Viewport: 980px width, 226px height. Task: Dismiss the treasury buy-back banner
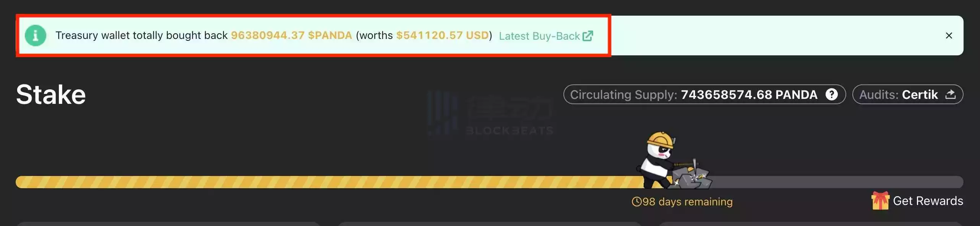pos(949,36)
